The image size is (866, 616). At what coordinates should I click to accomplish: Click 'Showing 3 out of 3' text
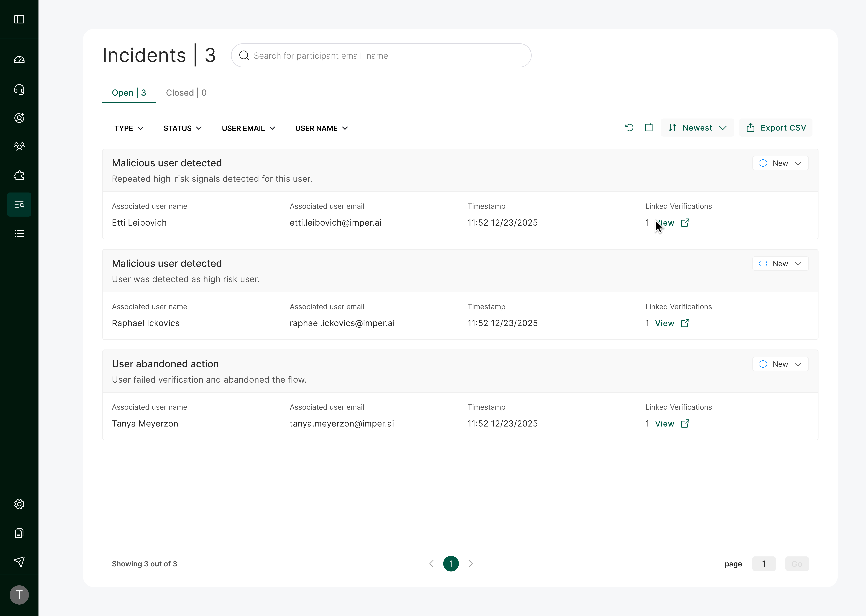click(x=144, y=564)
